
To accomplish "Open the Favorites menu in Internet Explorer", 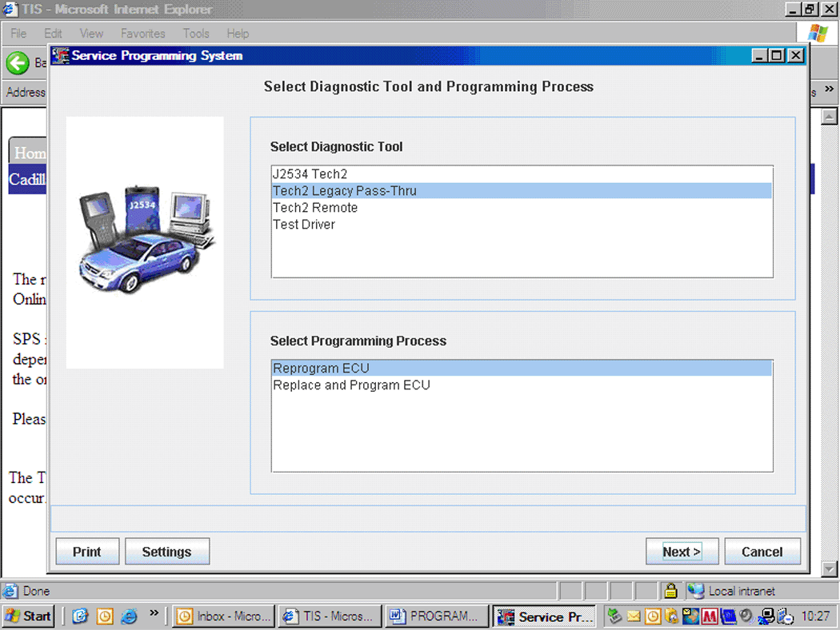I will (x=142, y=34).
